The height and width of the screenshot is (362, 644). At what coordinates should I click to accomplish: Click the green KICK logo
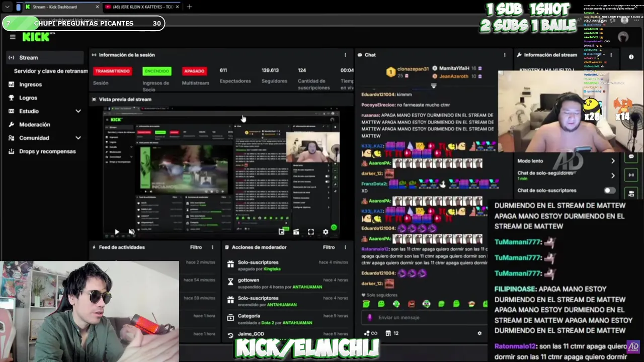(x=35, y=37)
